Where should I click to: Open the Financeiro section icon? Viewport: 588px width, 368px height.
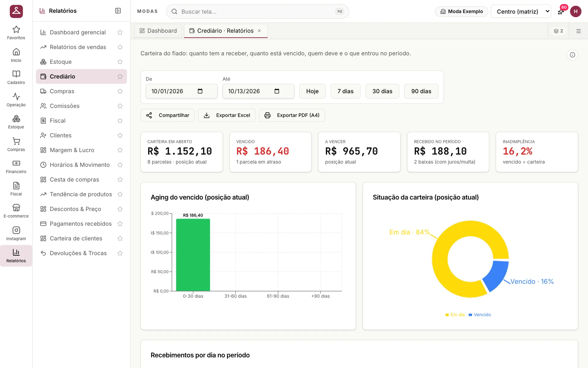pyautogui.click(x=16, y=167)
